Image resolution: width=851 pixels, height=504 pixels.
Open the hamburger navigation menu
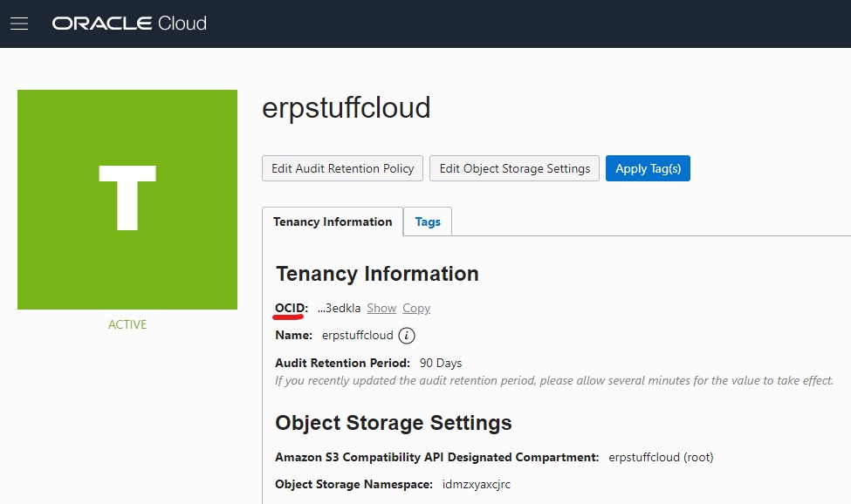(x=19, y=24)
